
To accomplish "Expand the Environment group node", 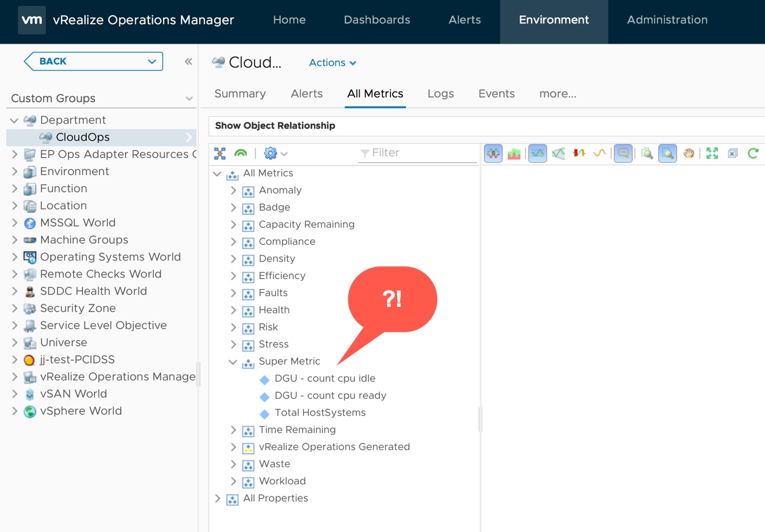I will (15, 172).
